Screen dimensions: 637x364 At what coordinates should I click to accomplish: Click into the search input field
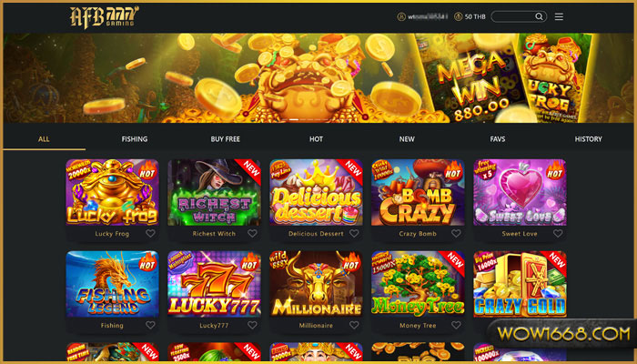tap(513, 16)
